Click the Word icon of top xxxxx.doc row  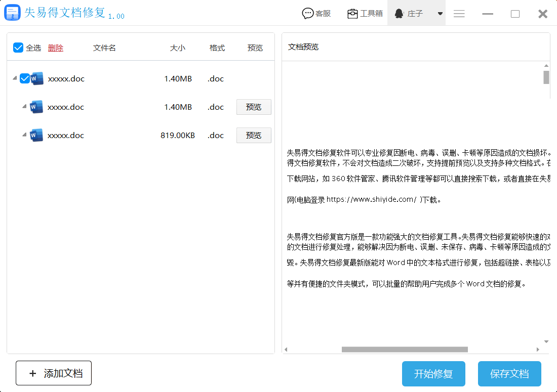pos(37,78)
